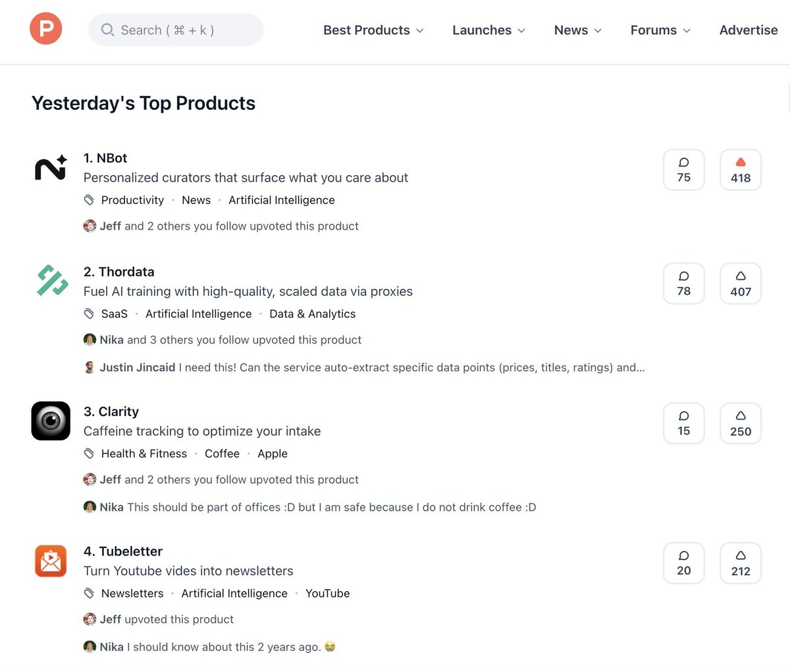Open NBot's 75 comments

click(x=684, y=170)
